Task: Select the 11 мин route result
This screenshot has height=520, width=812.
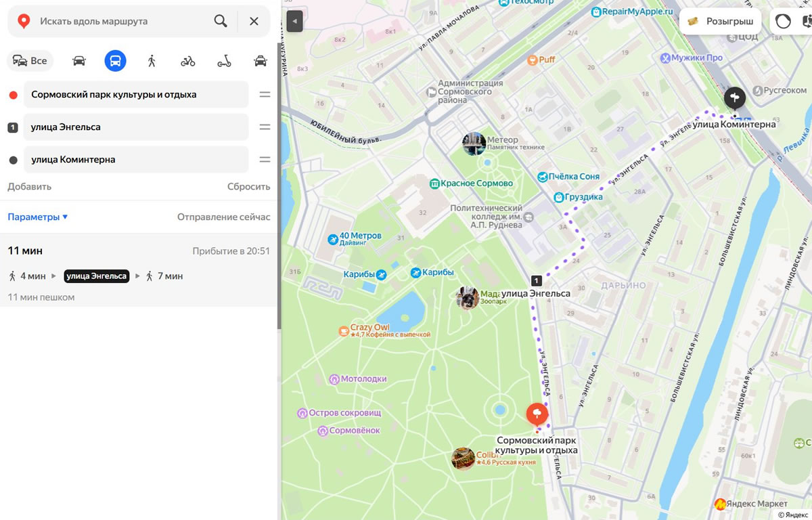Action: coord(139,269)
